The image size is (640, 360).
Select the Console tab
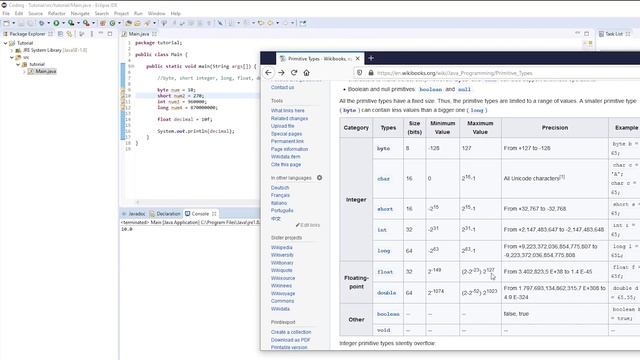point(200,213)
